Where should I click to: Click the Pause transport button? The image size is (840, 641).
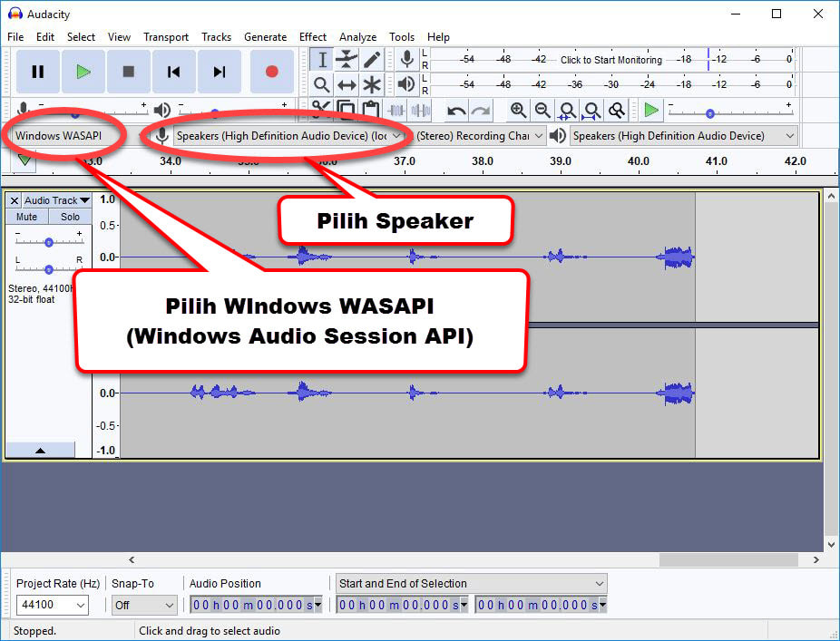(x=37, y=72)
